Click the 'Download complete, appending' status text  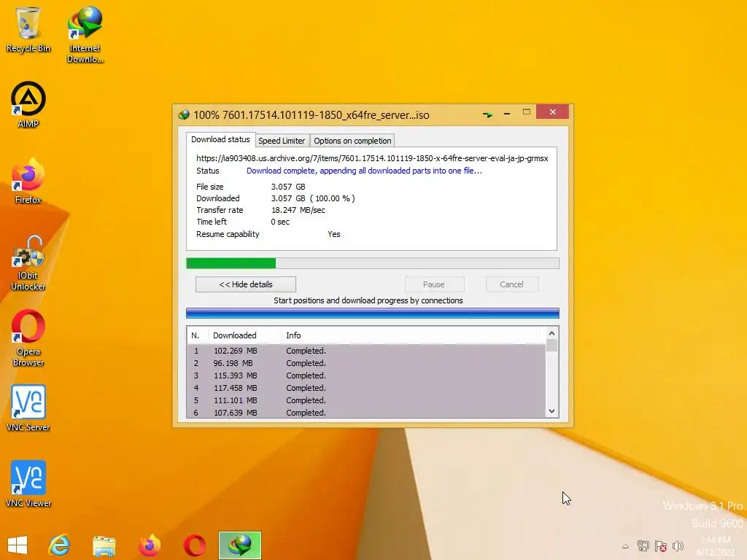tap(364, 171)
